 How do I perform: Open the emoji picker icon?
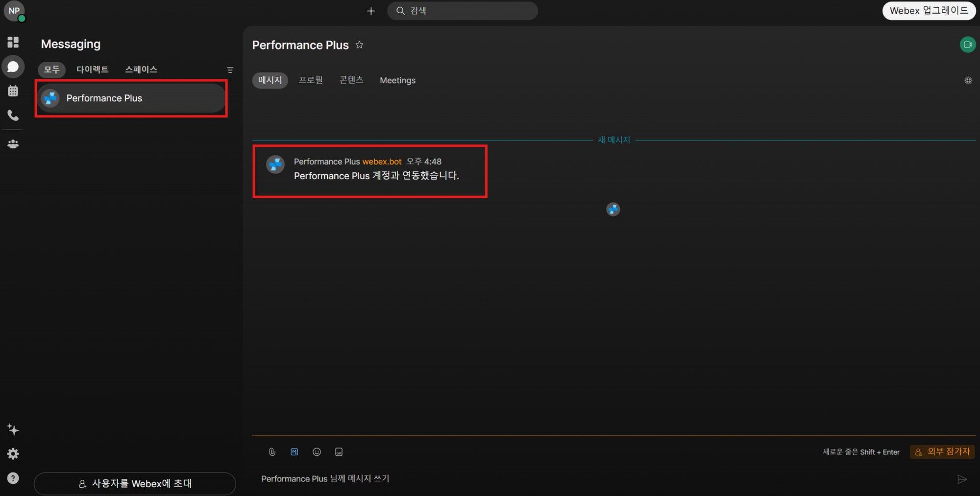317,452
